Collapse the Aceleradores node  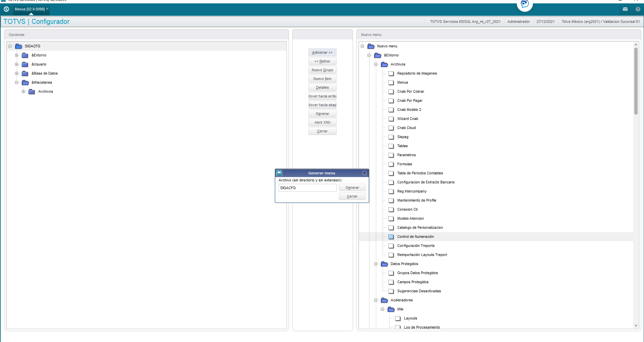coord(376,300)
